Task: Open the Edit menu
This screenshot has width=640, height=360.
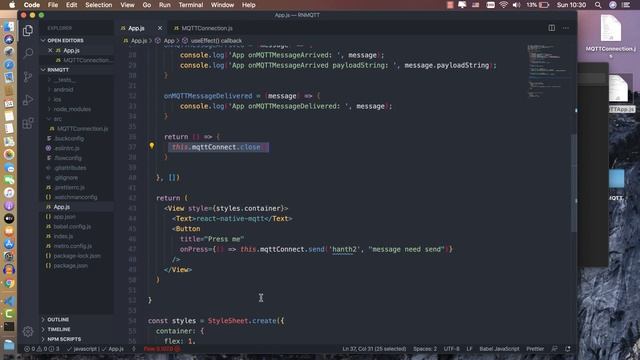Action: (x=71, y=5)
